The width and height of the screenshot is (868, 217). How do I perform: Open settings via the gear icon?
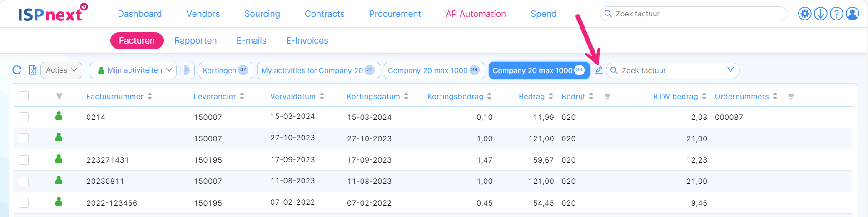point(804,14)
